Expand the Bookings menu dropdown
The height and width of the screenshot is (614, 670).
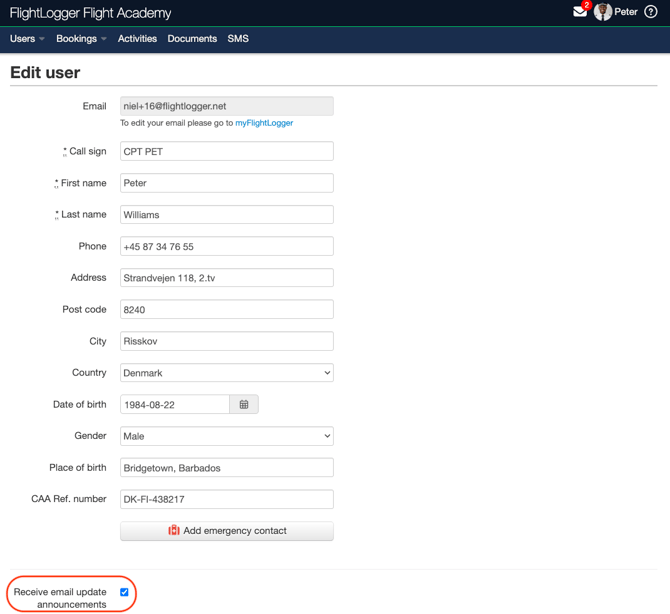(81, 38)
